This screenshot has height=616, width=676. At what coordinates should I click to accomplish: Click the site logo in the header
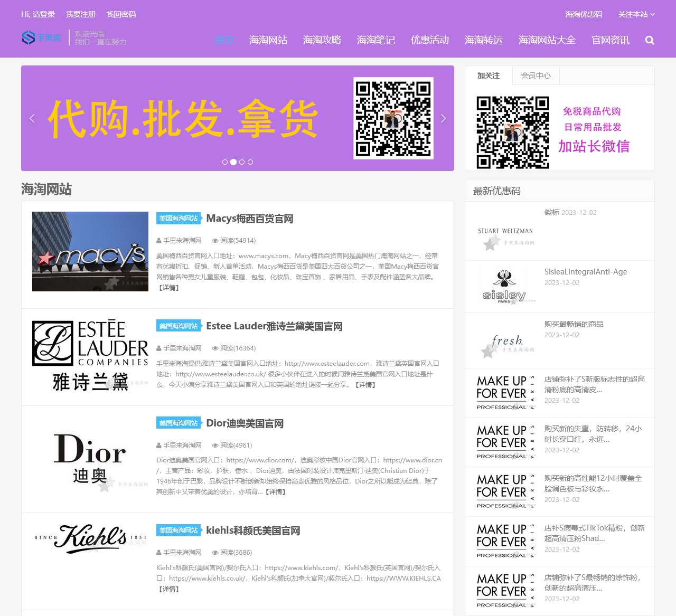coord(41,37)
